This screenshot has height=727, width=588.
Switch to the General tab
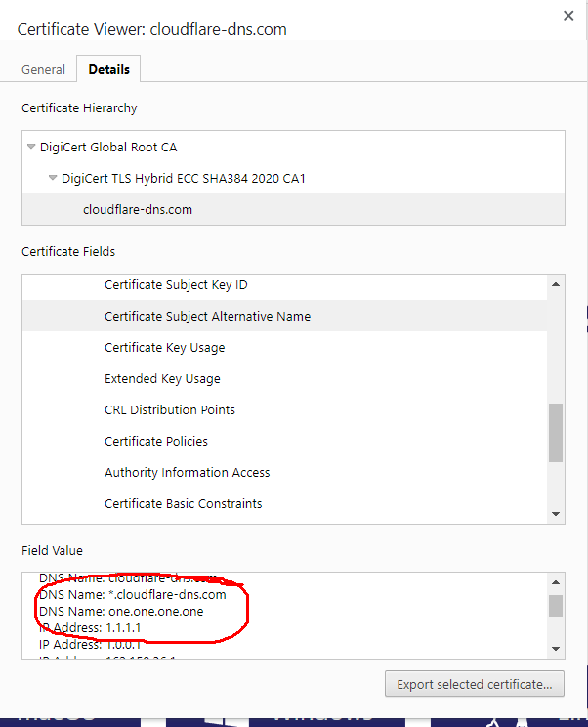coord(43,69)
